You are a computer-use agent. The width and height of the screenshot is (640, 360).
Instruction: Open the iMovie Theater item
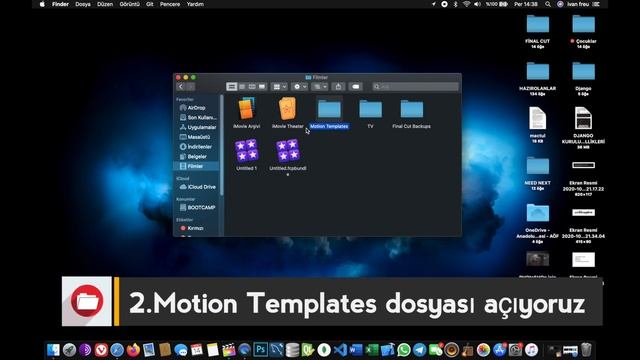[288, 109]
